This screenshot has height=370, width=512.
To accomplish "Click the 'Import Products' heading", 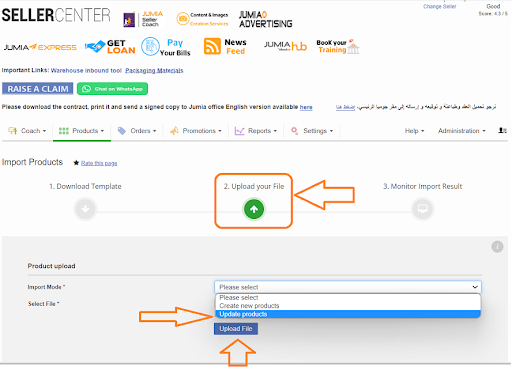I will (x=32, y=162).
